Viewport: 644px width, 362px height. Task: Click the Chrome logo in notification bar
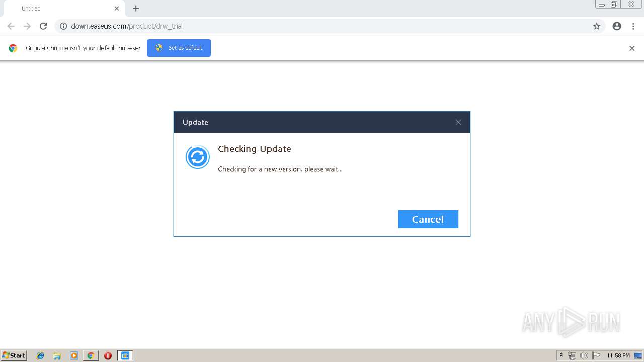pyautogui.click(x=13, y=48)
